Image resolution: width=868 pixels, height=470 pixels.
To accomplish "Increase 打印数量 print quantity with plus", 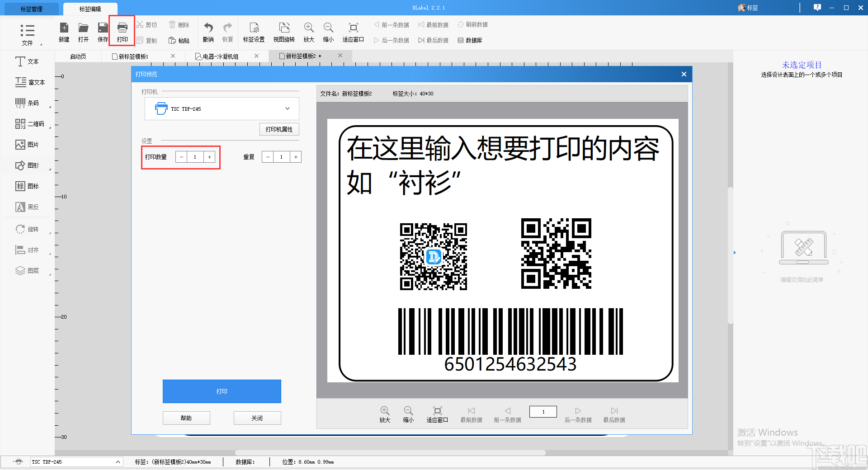I will tap(209, 157).
